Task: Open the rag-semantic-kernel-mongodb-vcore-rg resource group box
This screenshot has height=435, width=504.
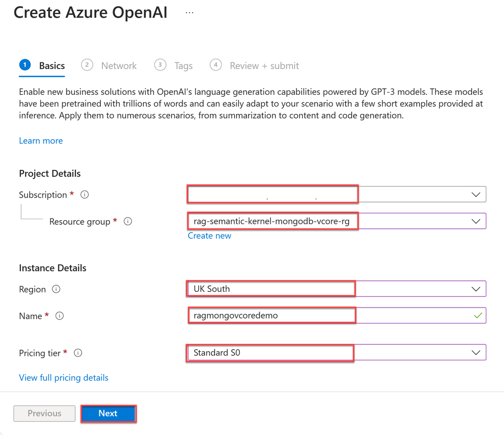Action: [337, 221]
